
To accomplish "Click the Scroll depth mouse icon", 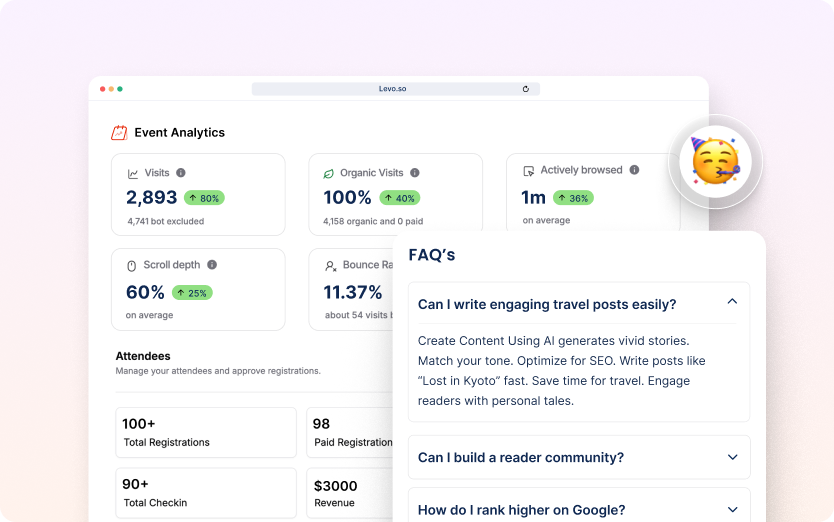I will click(131, 266).
